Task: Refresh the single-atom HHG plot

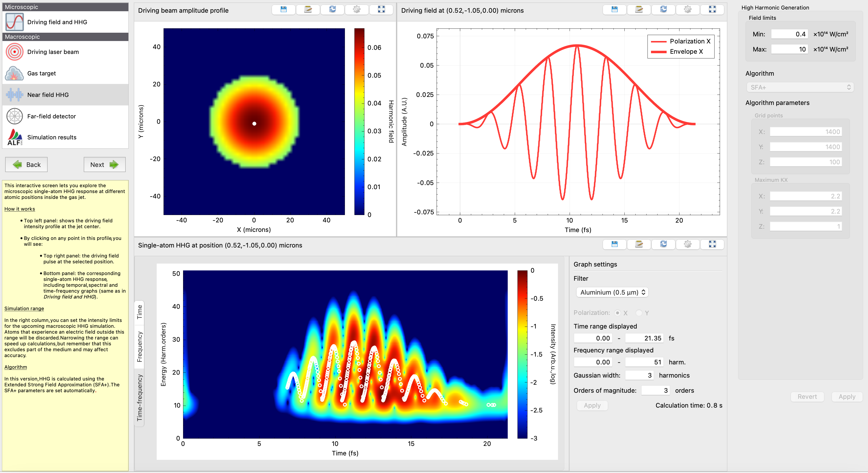Action: (x=663, y=245)
